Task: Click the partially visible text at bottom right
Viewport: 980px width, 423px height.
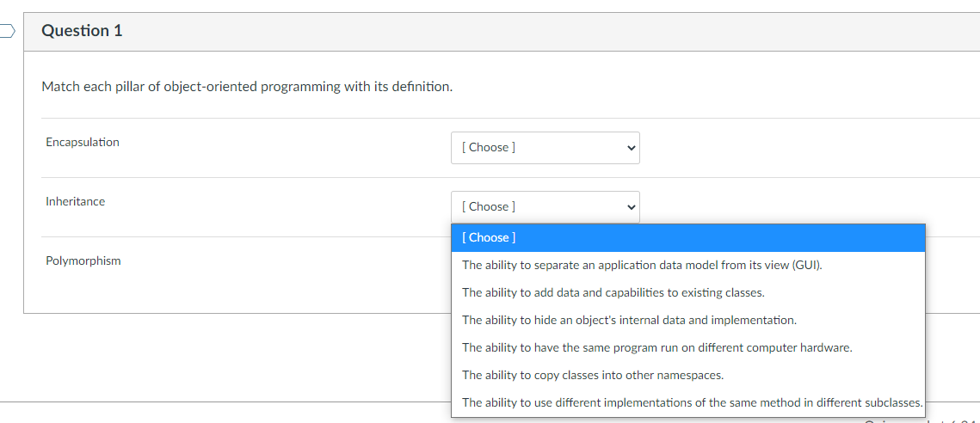Action: (x=921, y=420)
